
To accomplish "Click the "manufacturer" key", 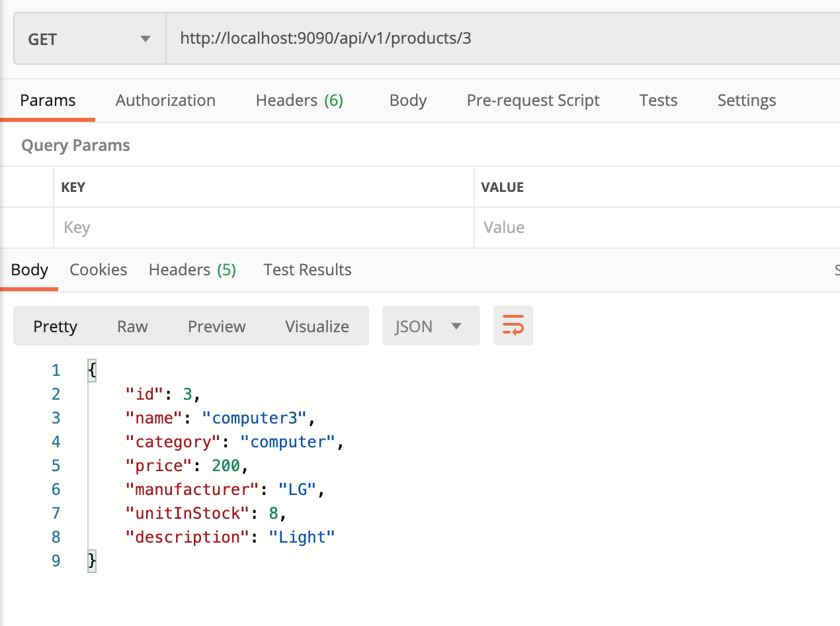I will (x=192, y=490).
